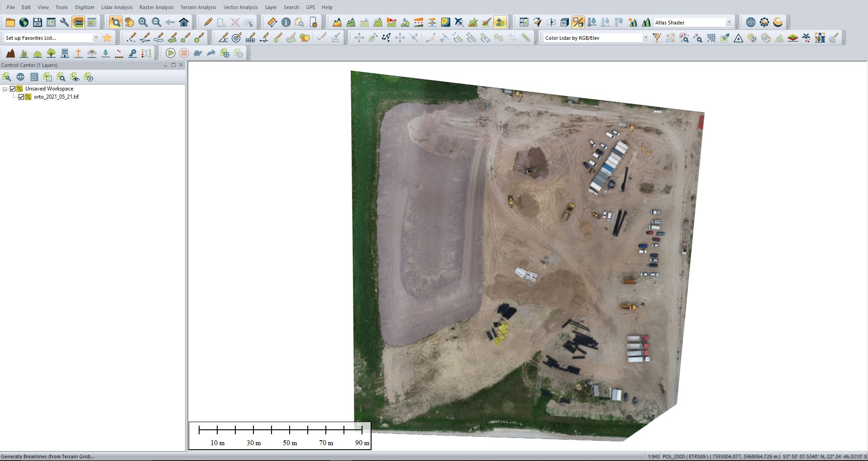Open the Layer menu
868x461 pixels.
pyautogui.click(x=271, y=7)
